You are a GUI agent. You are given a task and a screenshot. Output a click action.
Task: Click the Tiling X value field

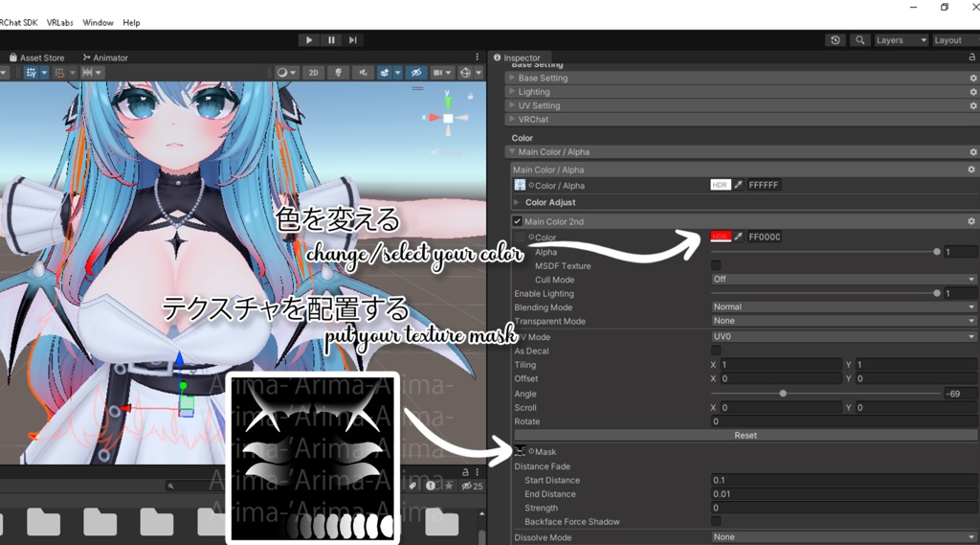pos(781,365)
